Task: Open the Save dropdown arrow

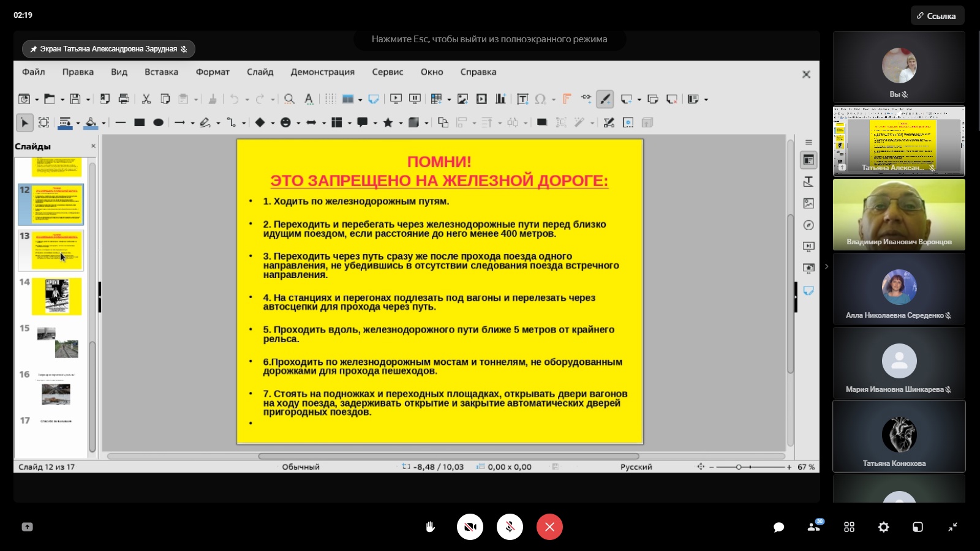Action: [x=88, y=99]
